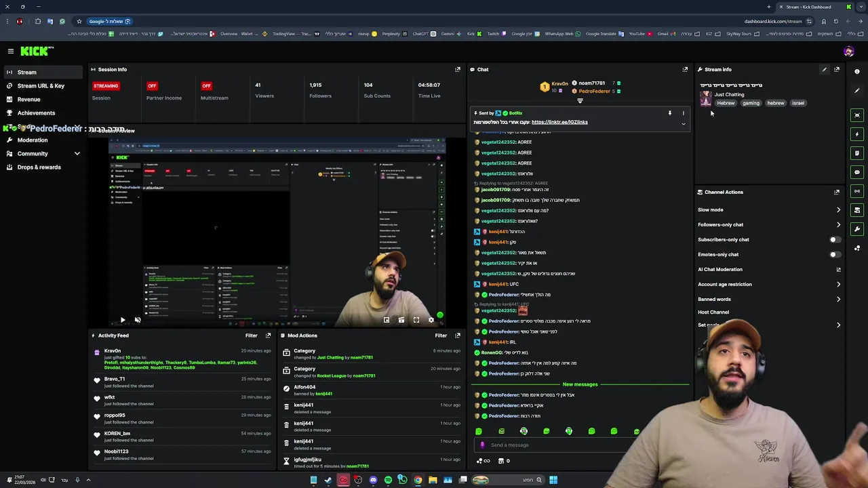Viewport: 868px width, 488px height.
Task: Click KOREN_bm in the Activity Feed
Action: click(x=117, y=434)
